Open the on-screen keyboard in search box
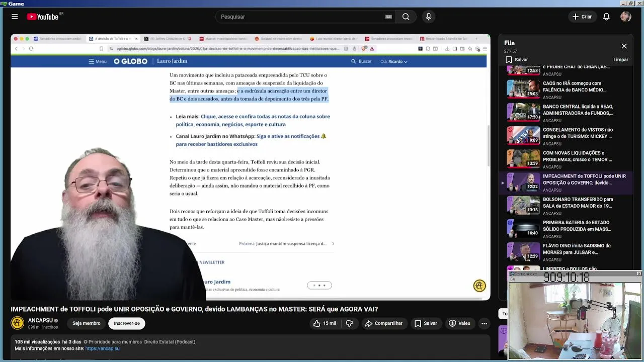Viewport: 644px width, 362px height. pos(388,17)
